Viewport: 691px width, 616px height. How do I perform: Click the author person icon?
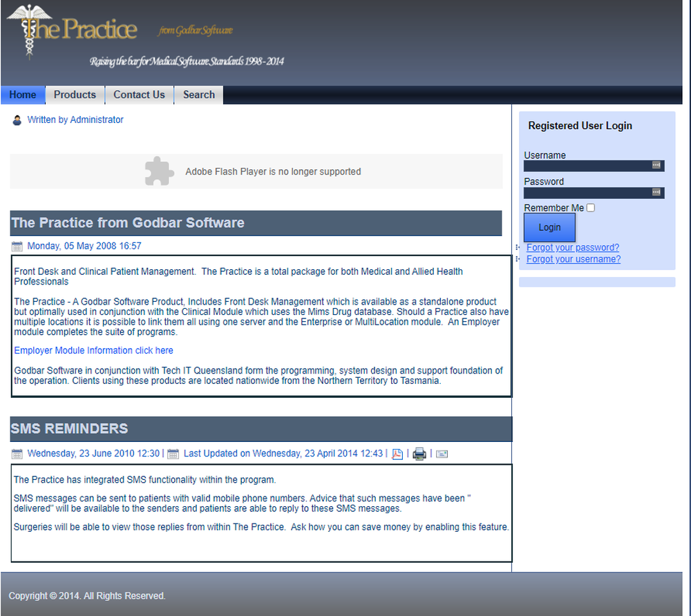tap(17, 120)
